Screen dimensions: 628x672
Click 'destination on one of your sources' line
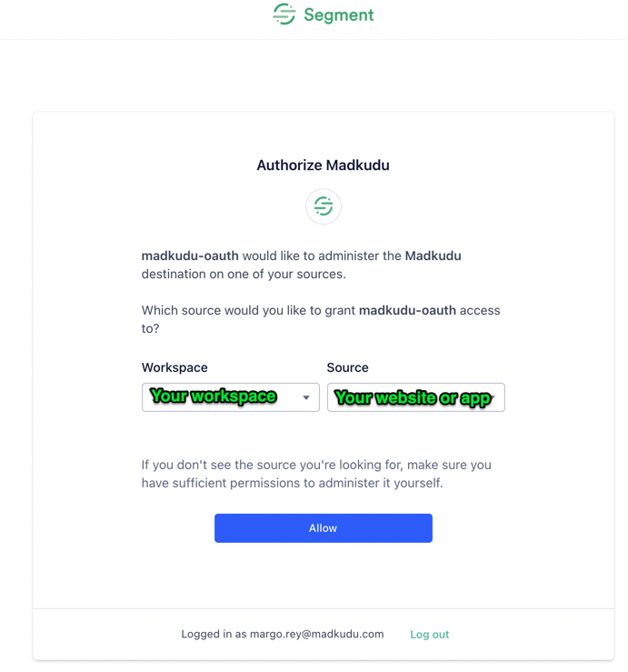[x=244, y=274]
